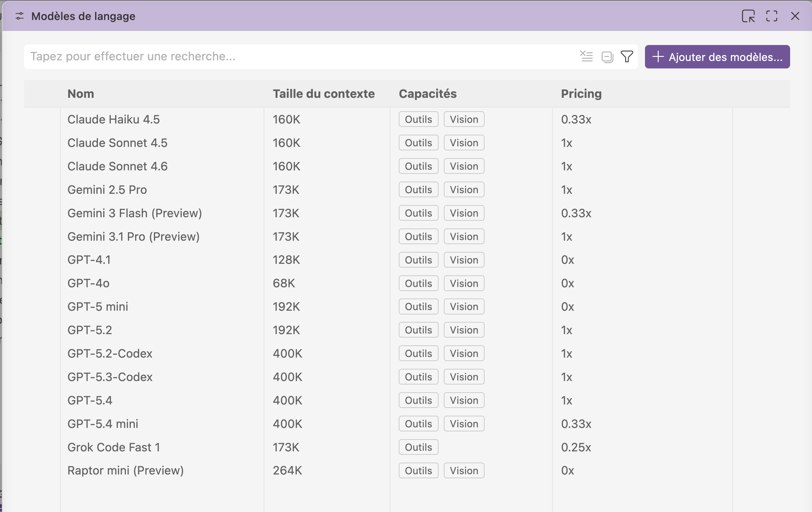Click the Vision badge for GPT-4o
This screenshot has width=812, height=512.
tap(464, 283)
